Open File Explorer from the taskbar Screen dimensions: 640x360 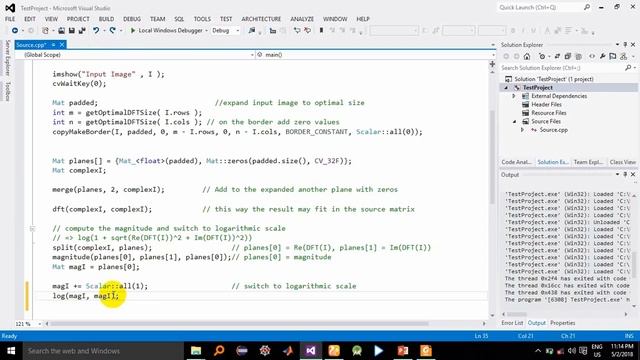(196, 351)
